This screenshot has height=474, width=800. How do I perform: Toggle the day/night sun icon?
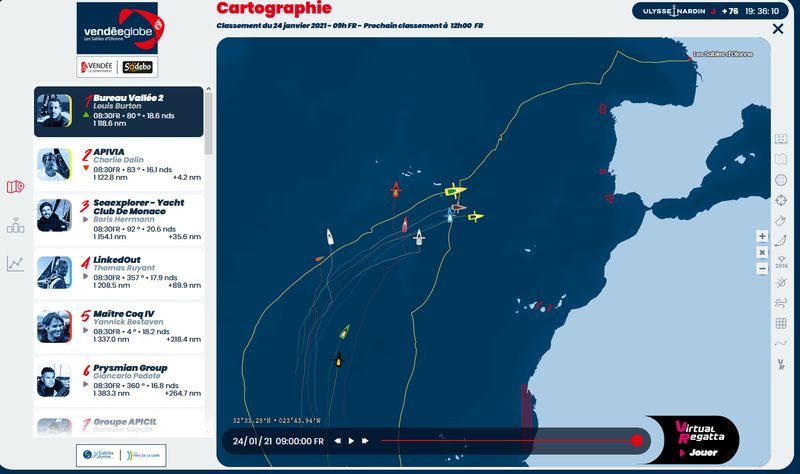[x=781, y=283]
